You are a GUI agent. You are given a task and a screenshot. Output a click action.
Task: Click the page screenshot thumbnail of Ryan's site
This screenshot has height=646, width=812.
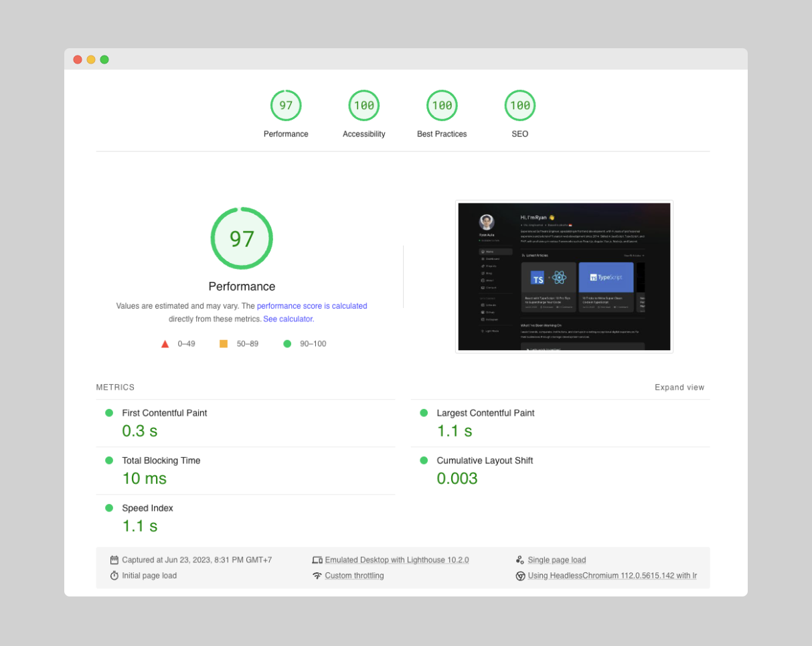point(564,276)
